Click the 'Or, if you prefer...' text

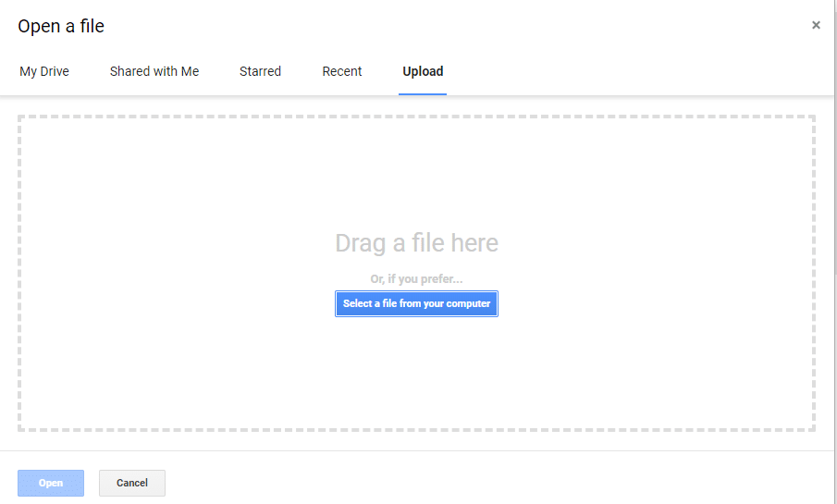[416, 279]
